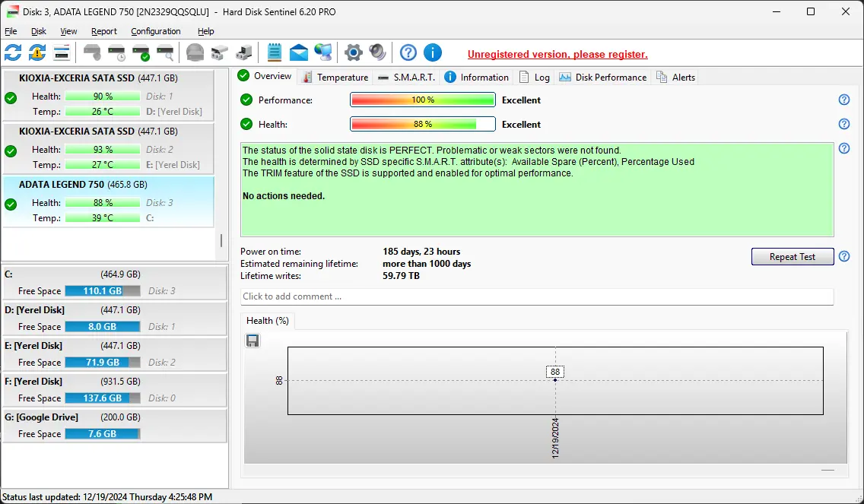Click the Repeat Test button

point(793,257)
